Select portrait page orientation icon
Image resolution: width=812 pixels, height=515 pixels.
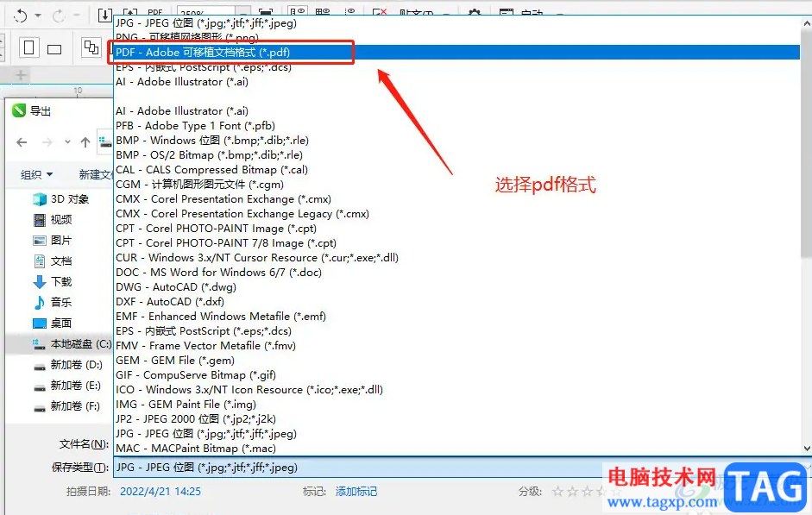29,48
